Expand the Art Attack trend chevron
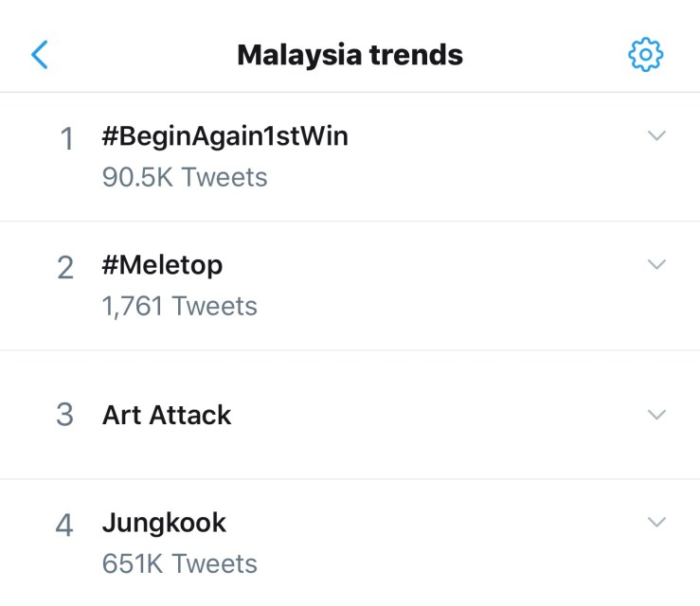Image resolution: width=700 pixels, height=606 pixels. [x=656, y=415]
